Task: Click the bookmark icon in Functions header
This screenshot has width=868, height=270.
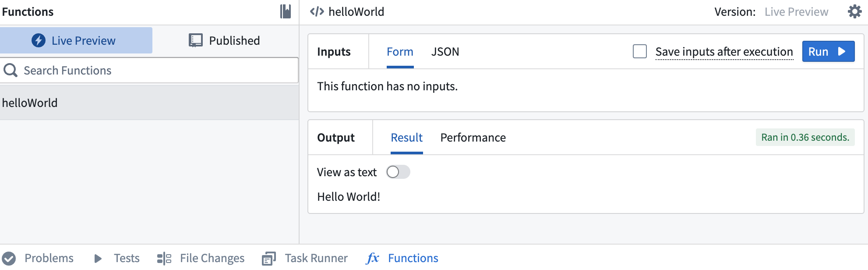Action: point(286,11)
